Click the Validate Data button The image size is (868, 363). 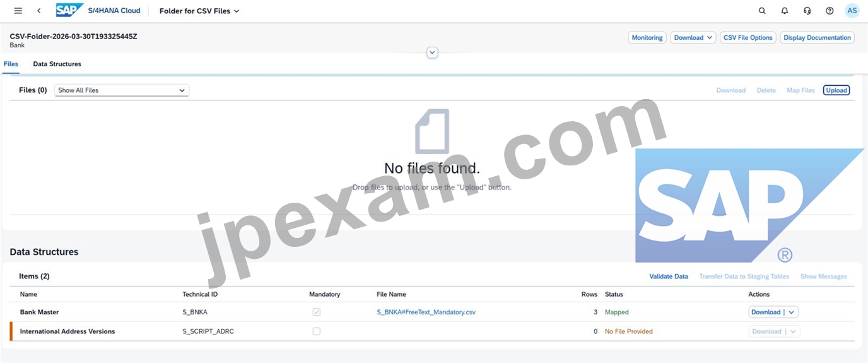pyautogui.click(x=669, y=277)
